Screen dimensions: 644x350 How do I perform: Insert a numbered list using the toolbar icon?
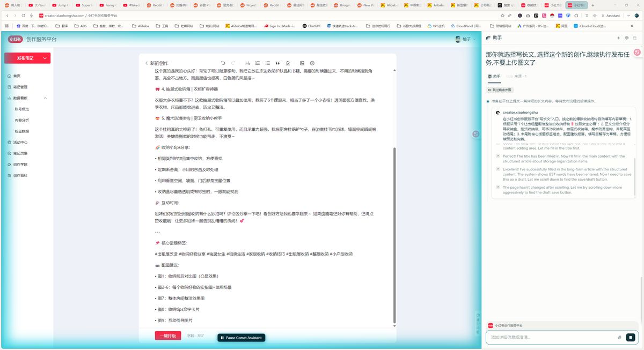click(258, 63)
